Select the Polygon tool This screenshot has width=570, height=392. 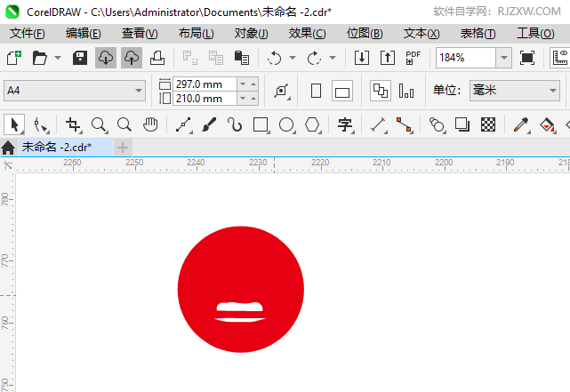[x=312, y=125]
